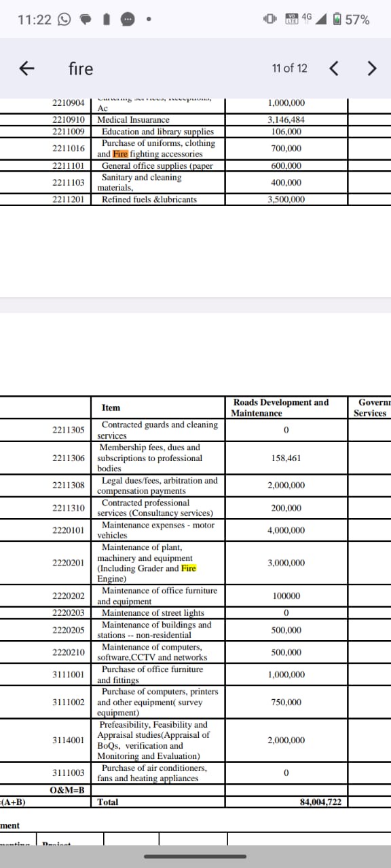Select the amount 4,000,000
The height and width of the screenshot is (868, 391).
[x=286, y=530]
